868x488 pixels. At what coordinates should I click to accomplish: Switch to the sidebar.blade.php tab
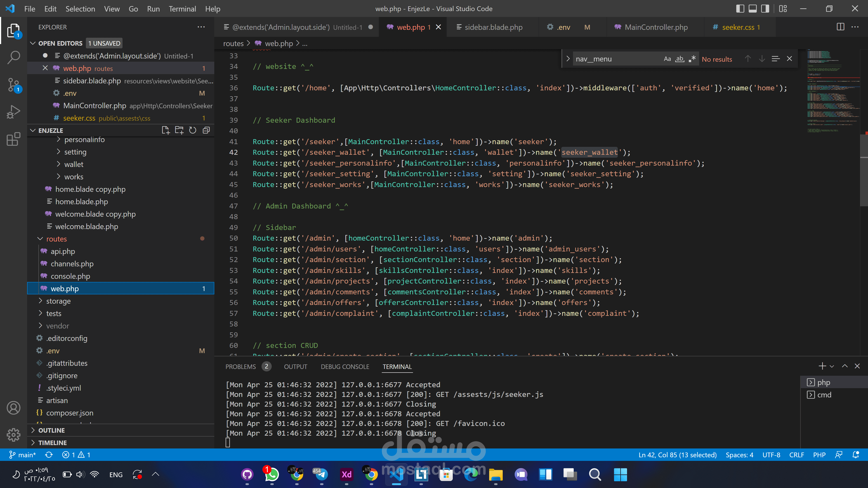[x=493, y=27]
